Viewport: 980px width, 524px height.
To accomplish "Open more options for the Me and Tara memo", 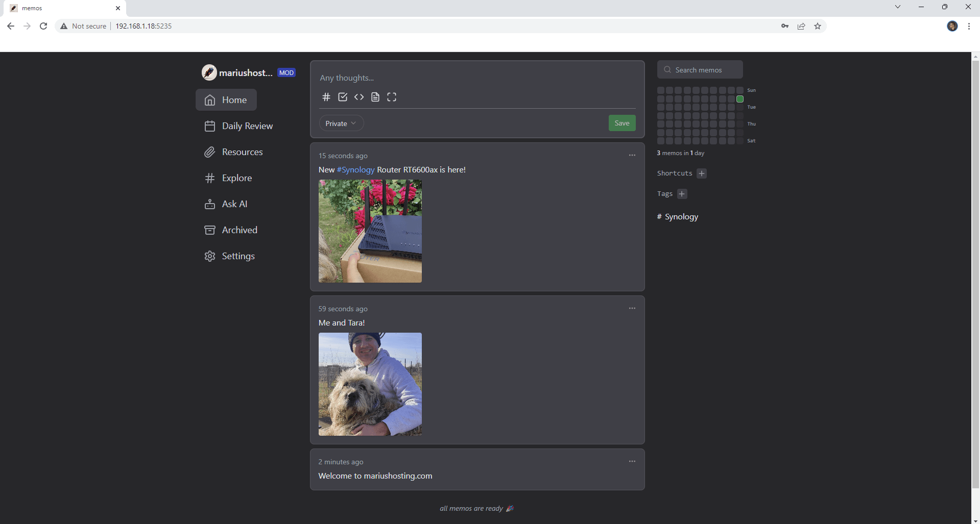I will (632, 308).
